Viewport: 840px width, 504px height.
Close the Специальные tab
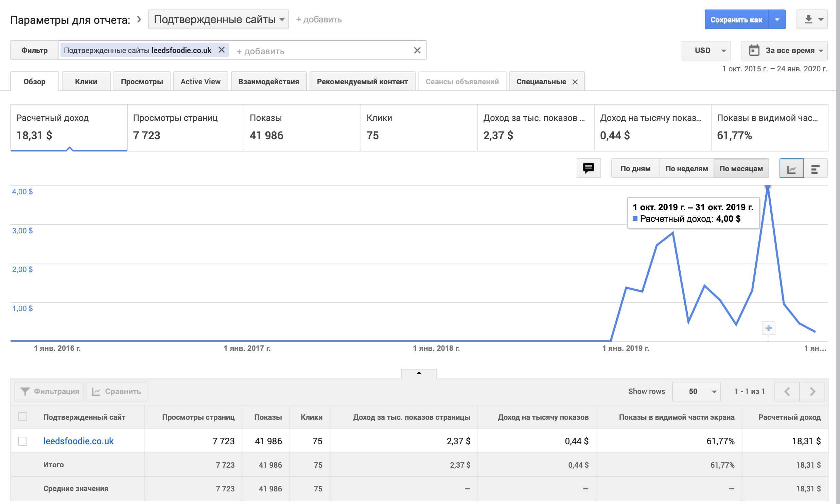click(575, 82)
